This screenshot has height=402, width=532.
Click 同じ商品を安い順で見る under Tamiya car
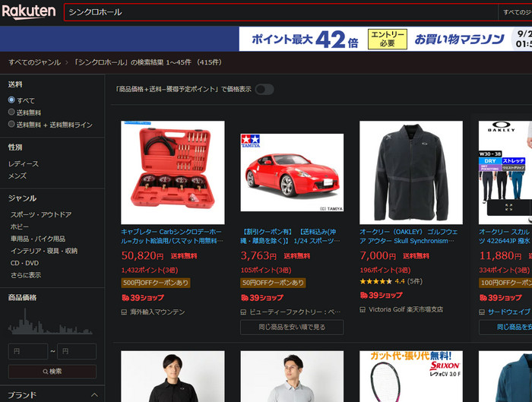[x=292, y=327]
